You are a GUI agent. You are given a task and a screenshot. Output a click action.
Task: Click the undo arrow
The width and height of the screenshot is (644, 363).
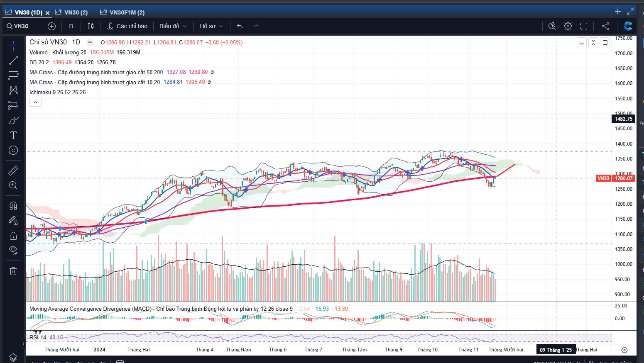(x=240, y=26)
